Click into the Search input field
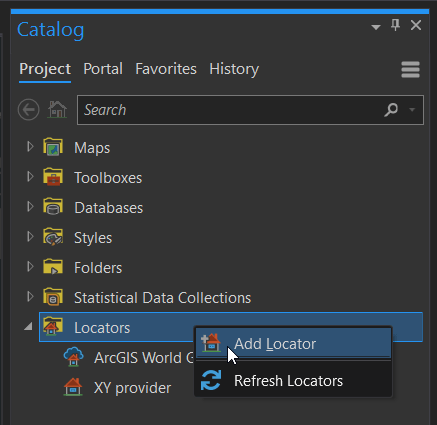The height and width of the screenshot is (425, 437). tap(230, 110)
